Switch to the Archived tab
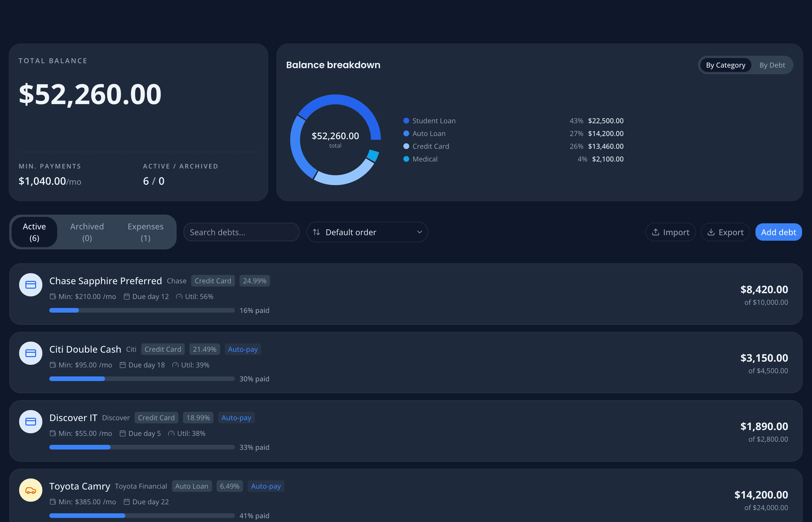 87,232
